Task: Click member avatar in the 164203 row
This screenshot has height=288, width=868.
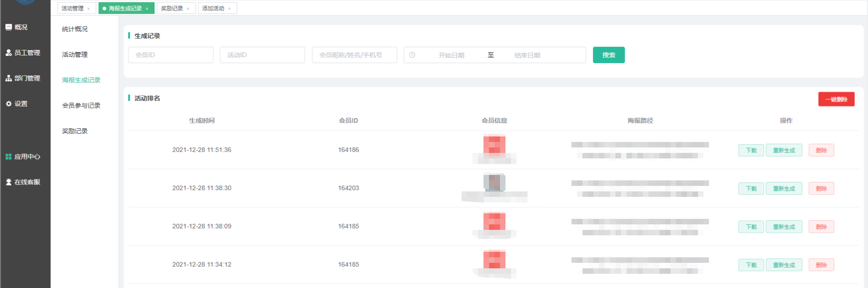Action: pyautogui.click(x=494, y=183)
